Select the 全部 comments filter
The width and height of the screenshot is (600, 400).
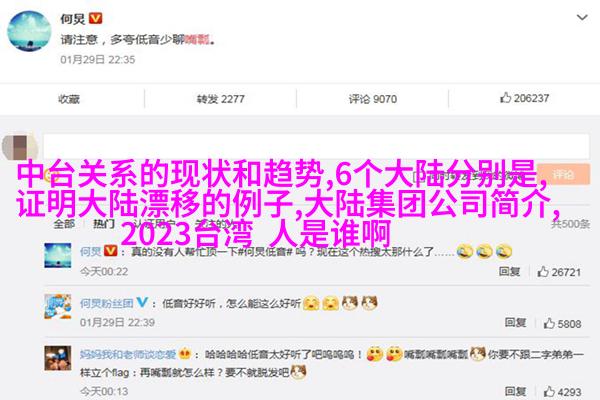point(64,224)
